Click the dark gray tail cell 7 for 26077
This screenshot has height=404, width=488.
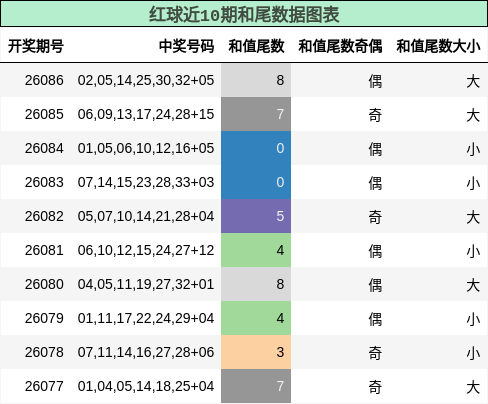coord(256,386)
